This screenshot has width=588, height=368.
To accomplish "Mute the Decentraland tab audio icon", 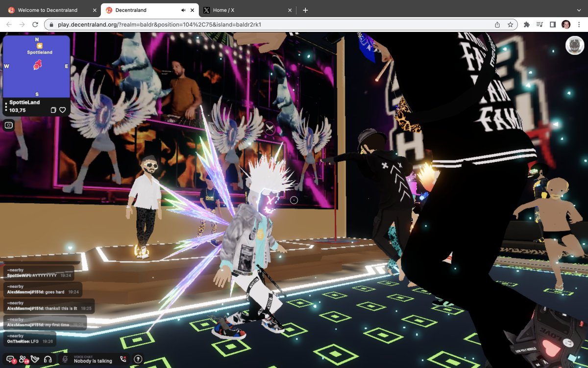I will click(183, 10).
